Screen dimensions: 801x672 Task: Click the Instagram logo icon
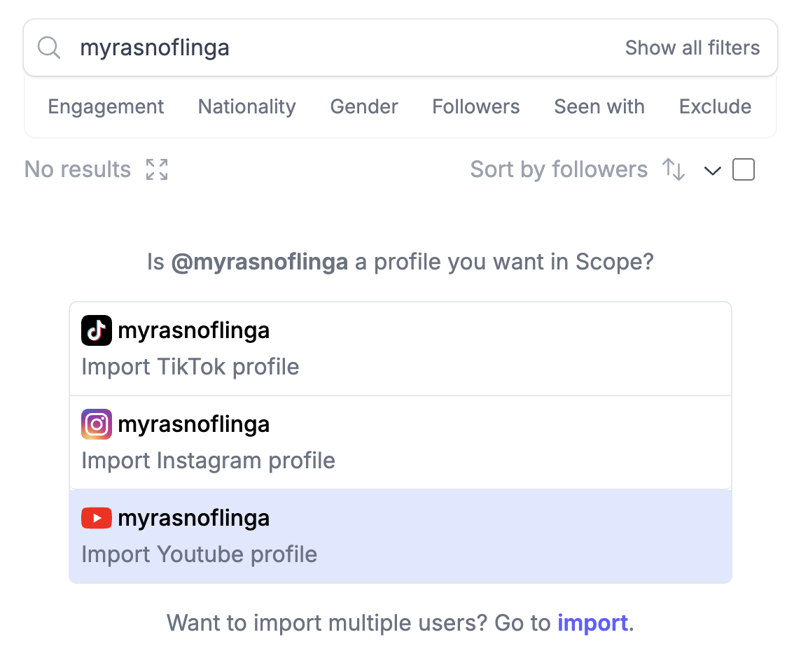[x=97, y=424]
